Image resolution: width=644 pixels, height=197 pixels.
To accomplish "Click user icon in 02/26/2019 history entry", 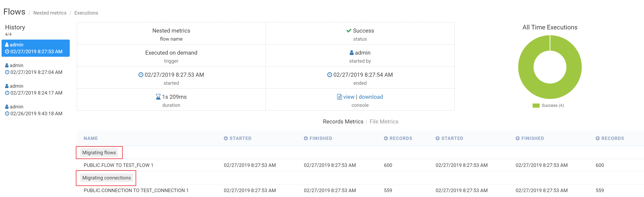I will [x=7, y=107].
